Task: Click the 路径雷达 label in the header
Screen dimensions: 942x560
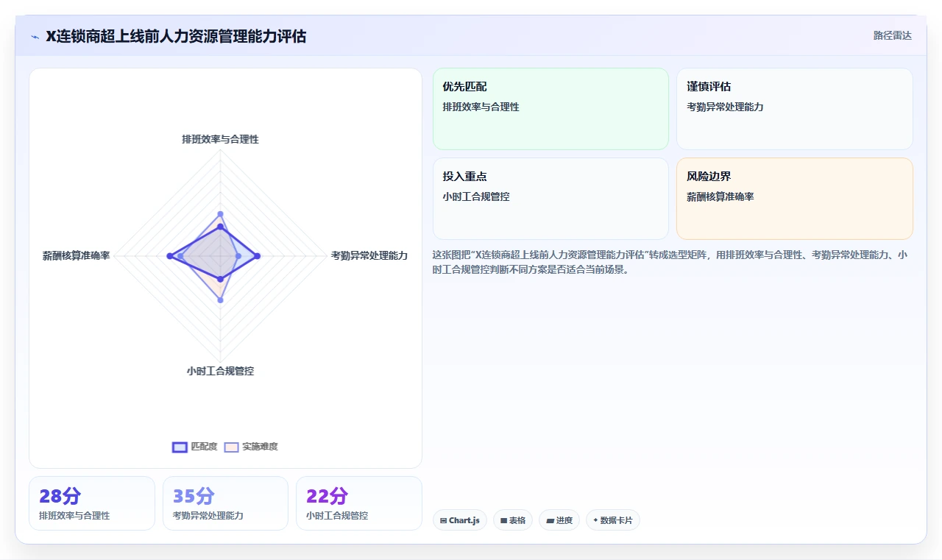Action: click(892, 35)
